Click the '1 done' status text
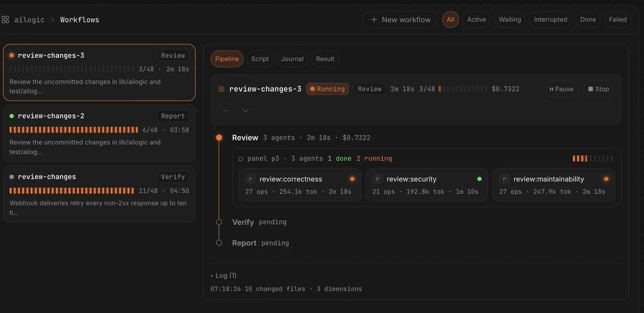The image size is (644, 313). [340, 159]
